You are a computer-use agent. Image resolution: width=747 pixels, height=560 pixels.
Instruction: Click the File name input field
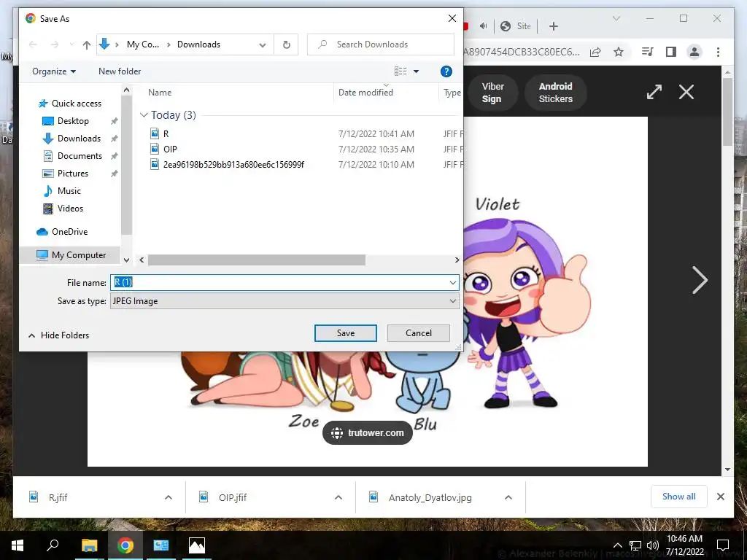pyautogui.click(x=279, y=282)
